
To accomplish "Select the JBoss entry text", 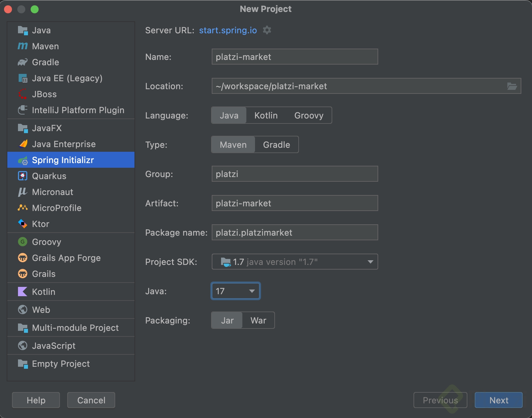I will 44,94.
